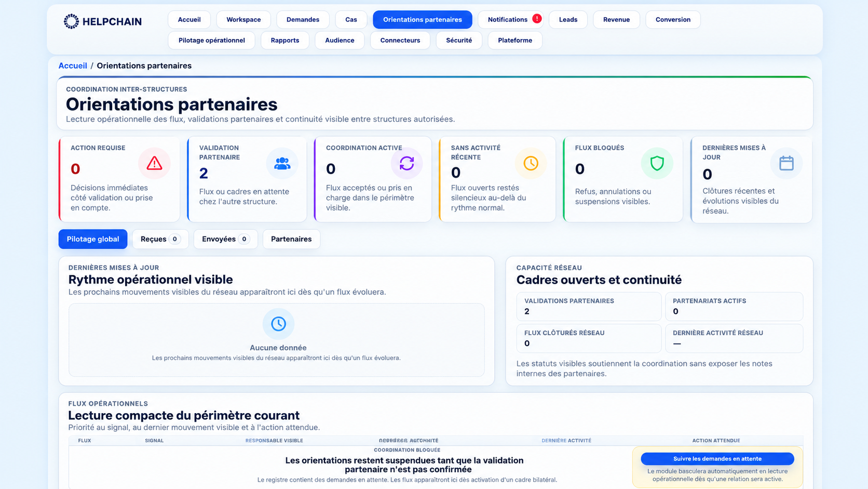The width and height of the screenshot is (868, 489).
Task: Click the Partenariats actifs stat tile
Action: (734, 307)
